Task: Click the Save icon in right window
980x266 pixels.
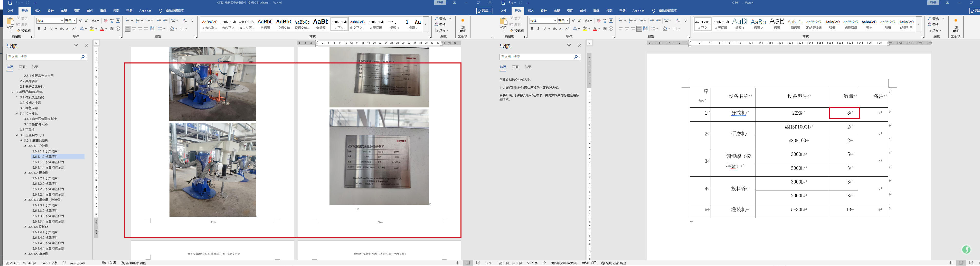Action: (x=503, y=3)
